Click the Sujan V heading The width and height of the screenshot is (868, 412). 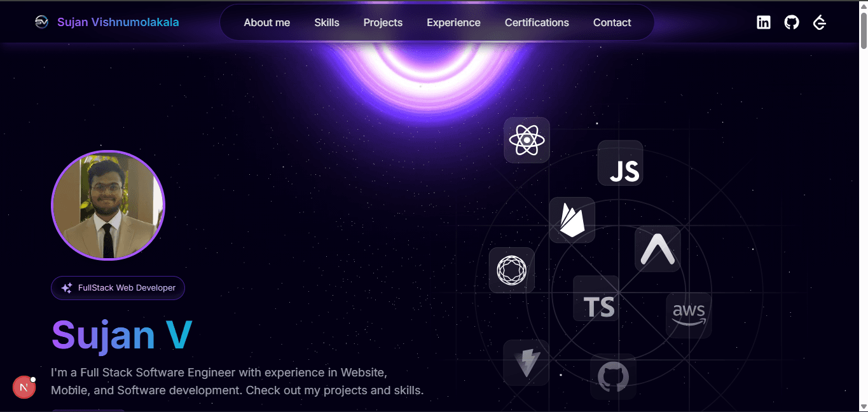click(121, 335)
